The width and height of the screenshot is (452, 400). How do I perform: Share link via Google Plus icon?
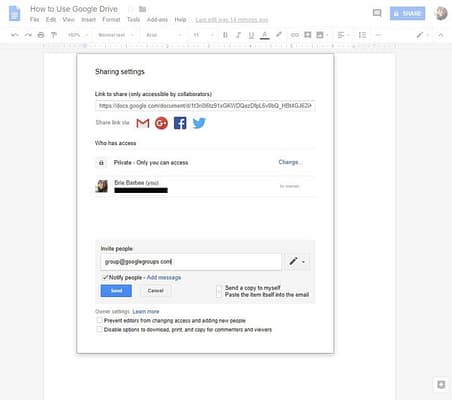click(x=161, y=123)
